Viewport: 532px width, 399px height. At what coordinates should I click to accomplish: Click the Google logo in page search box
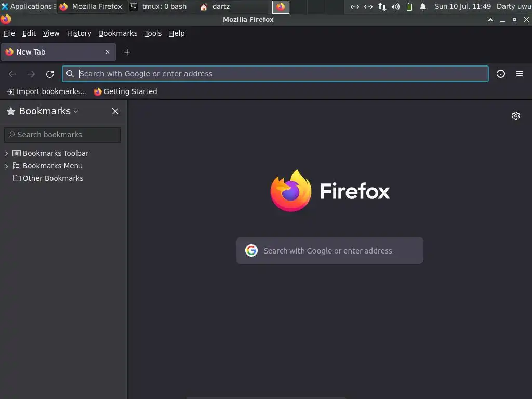pyautogui.click(x=251, y=250)
